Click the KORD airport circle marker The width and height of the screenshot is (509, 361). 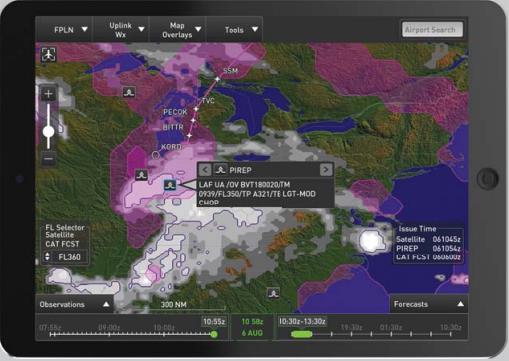[x=155, y=155]
